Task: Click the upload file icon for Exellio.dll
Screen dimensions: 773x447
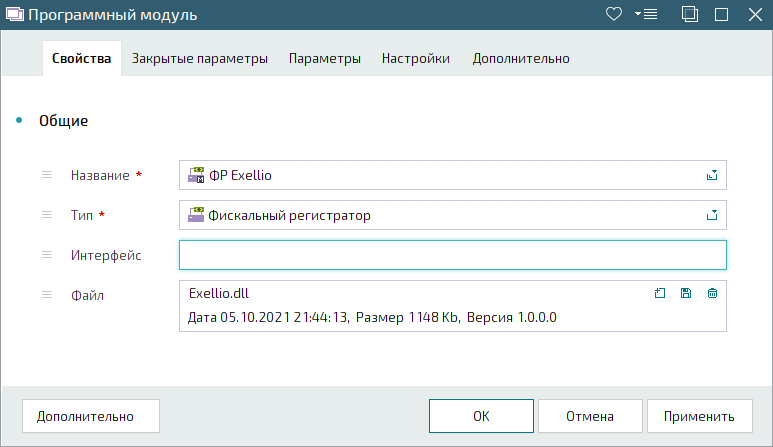Action: pyautogui.click(x=659, y=293)
